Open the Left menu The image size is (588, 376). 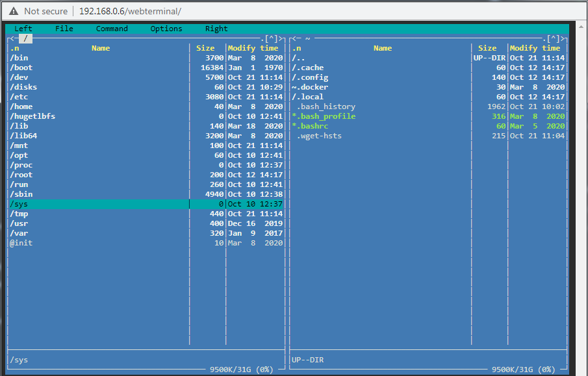point(23,29)
